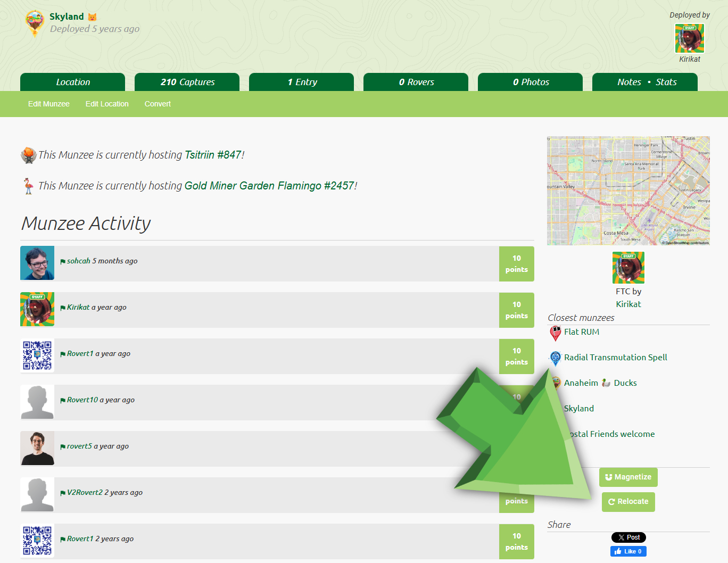Click the Radial Transmutation Spell pin icon

point(555,358)
